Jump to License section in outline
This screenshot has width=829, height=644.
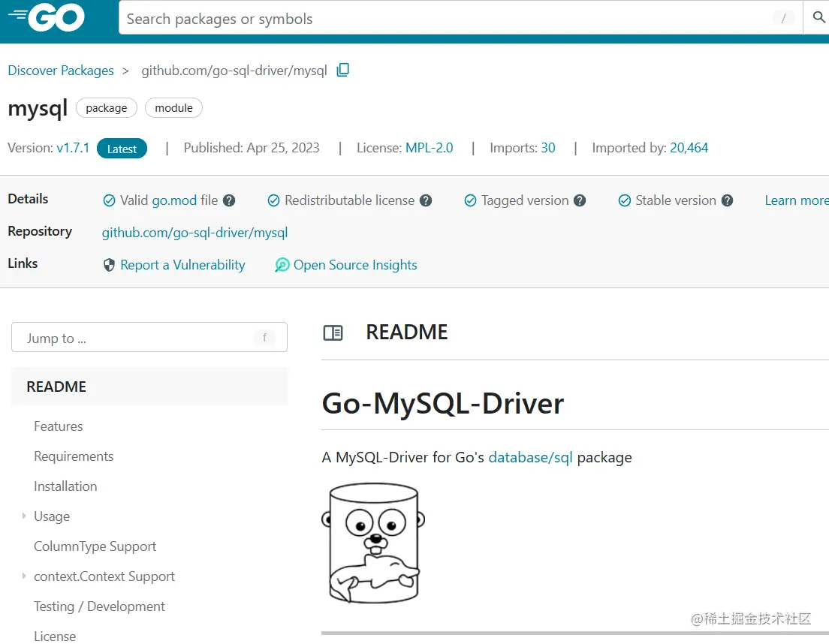55,636
